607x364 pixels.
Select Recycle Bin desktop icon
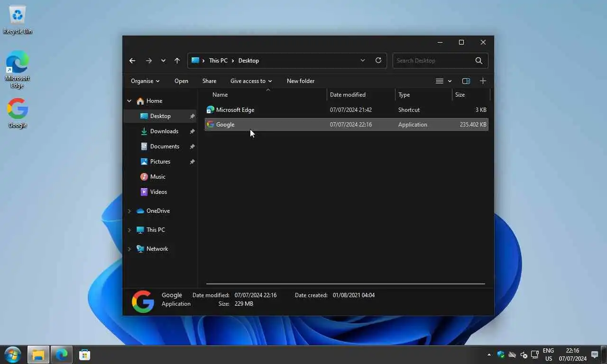[x=18, y=20]
